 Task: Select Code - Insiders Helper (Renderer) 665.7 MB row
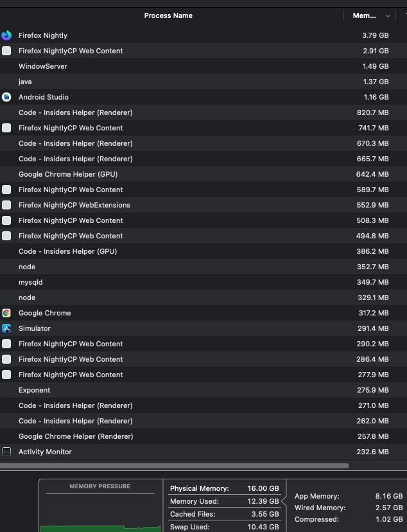pos(203,159)
